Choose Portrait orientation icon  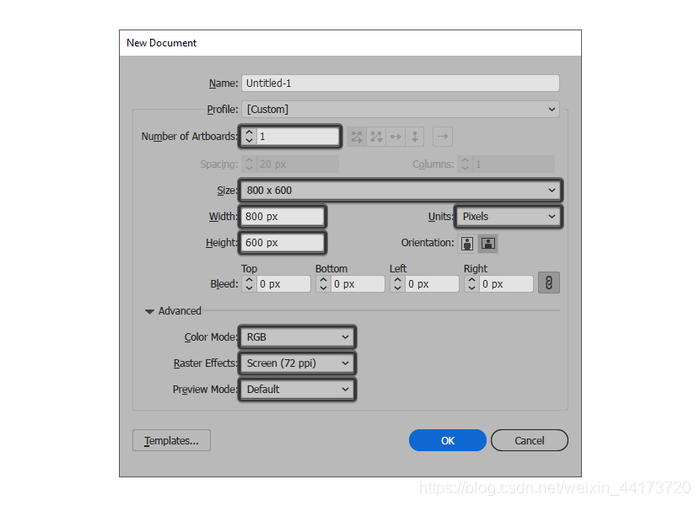[x=467, y=243]
